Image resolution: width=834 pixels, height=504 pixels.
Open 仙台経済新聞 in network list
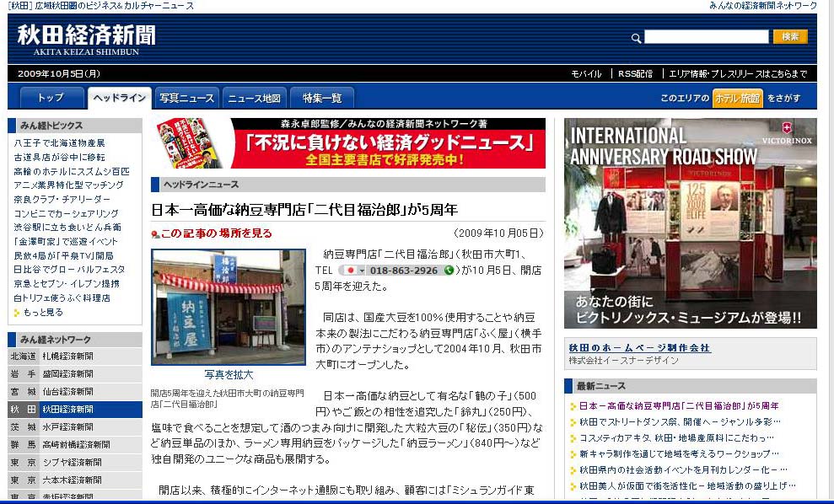coord(67,392)
